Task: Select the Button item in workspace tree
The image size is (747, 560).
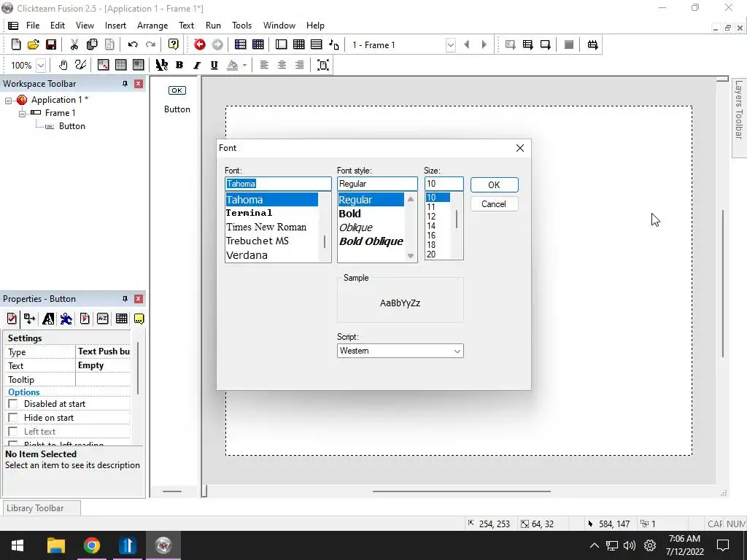Action: 72,126
